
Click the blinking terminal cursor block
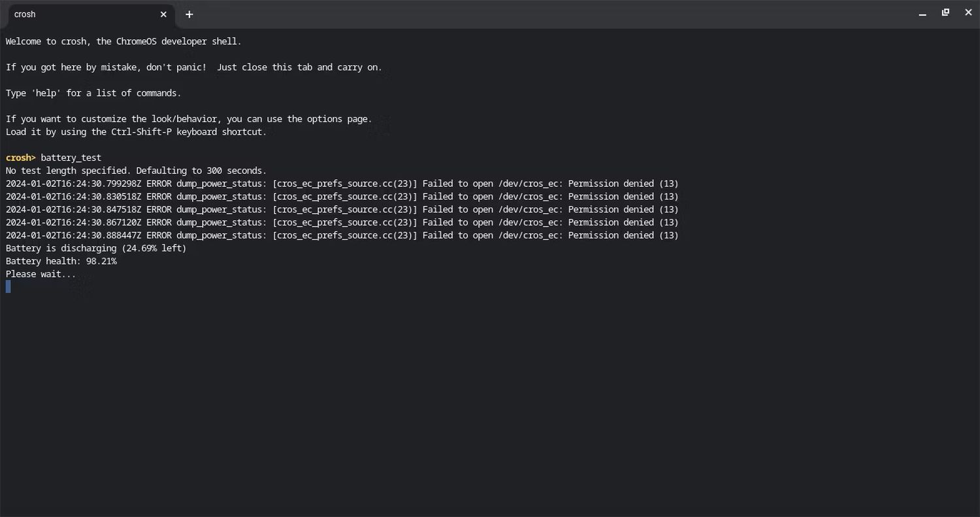[8, 287]
